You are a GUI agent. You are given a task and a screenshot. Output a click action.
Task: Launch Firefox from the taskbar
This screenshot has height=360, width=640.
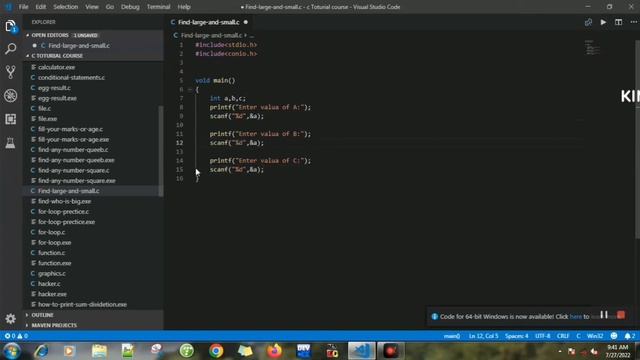tap(274, 351)
